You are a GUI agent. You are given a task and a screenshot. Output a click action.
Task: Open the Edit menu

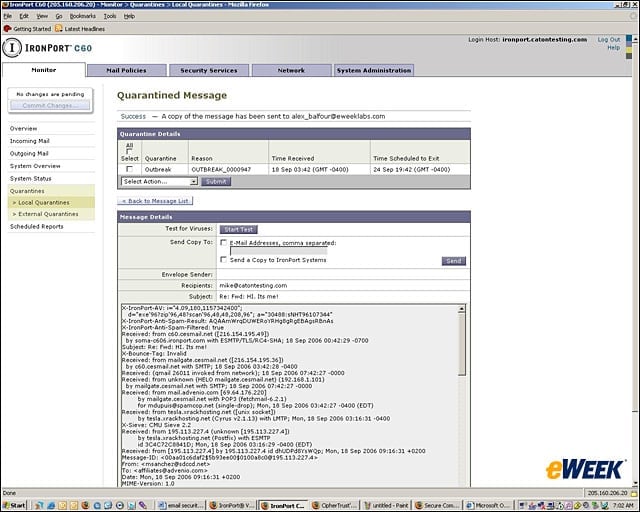click(24, 16)
